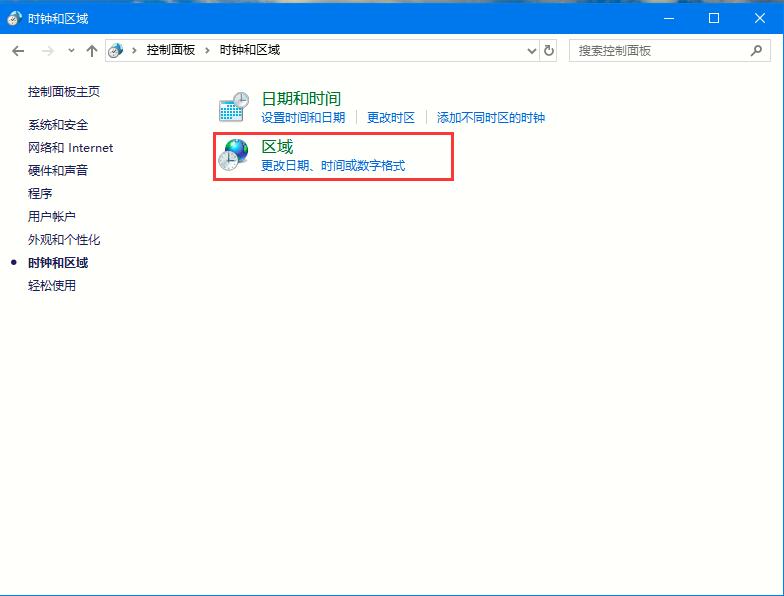The width and height of the screenshot is (784, 596).
Task: Click the back navigation arrow
Action: coord(18,51)
